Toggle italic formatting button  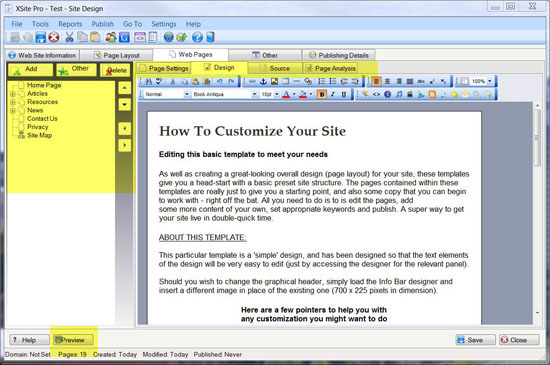point(333,94)
